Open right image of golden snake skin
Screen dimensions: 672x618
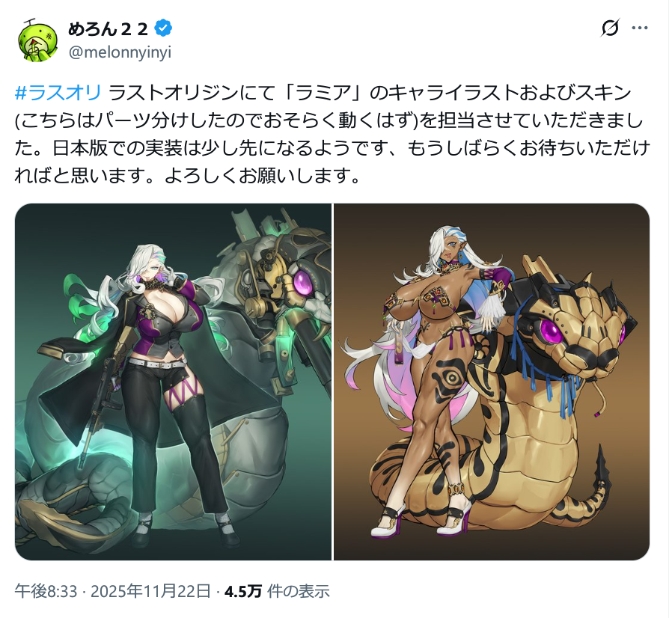492,382
